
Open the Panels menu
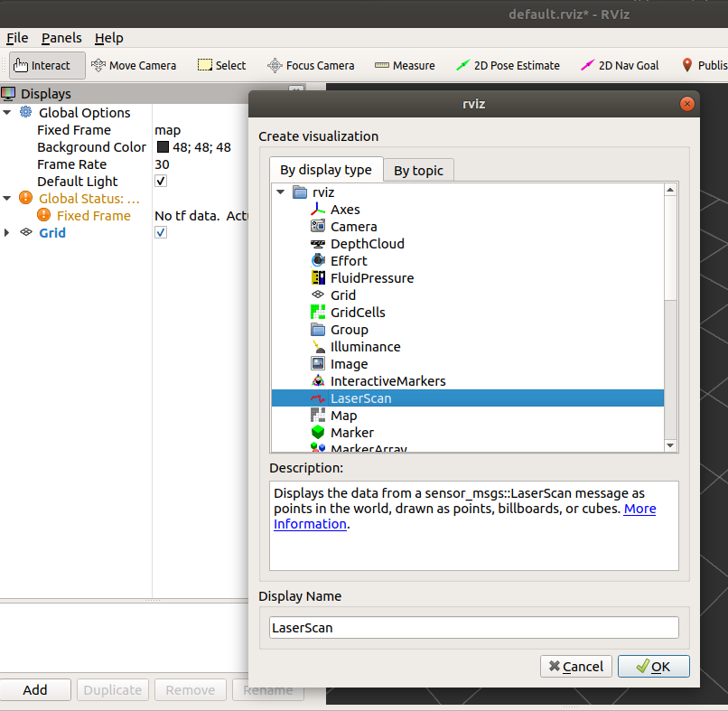coord(61,38)
